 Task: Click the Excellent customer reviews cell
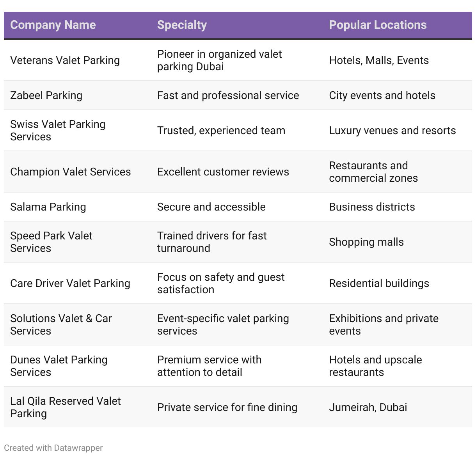point(223,172)
